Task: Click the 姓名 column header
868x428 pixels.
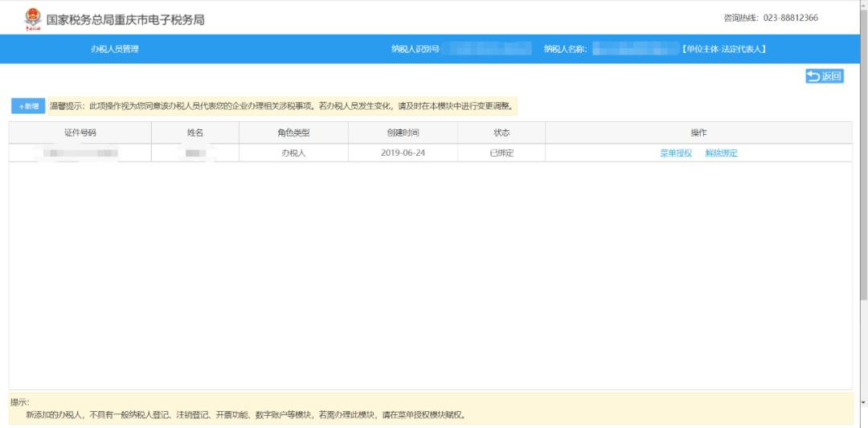Action: (x=194, y=132)
